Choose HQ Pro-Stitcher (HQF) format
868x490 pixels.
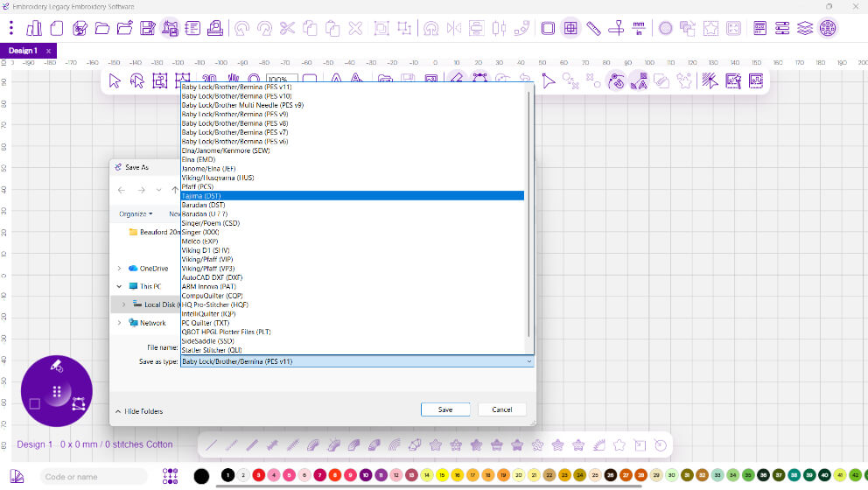[x=352, y=304]
